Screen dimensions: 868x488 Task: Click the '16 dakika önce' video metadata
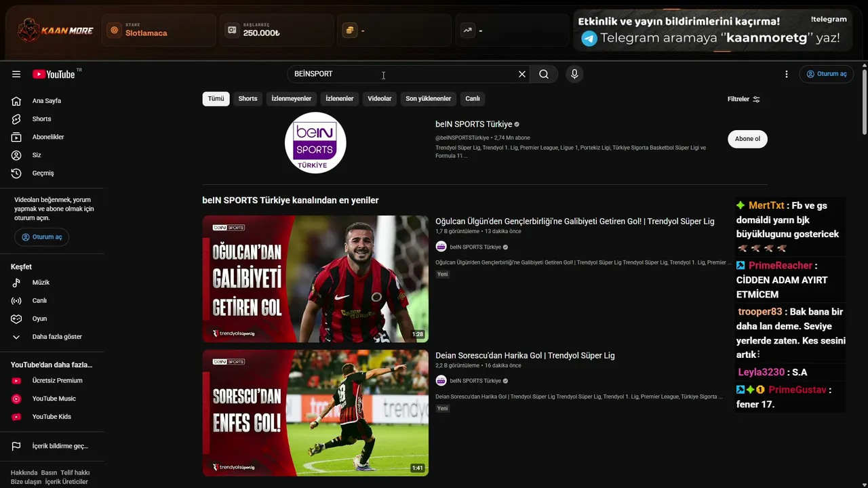502,366
